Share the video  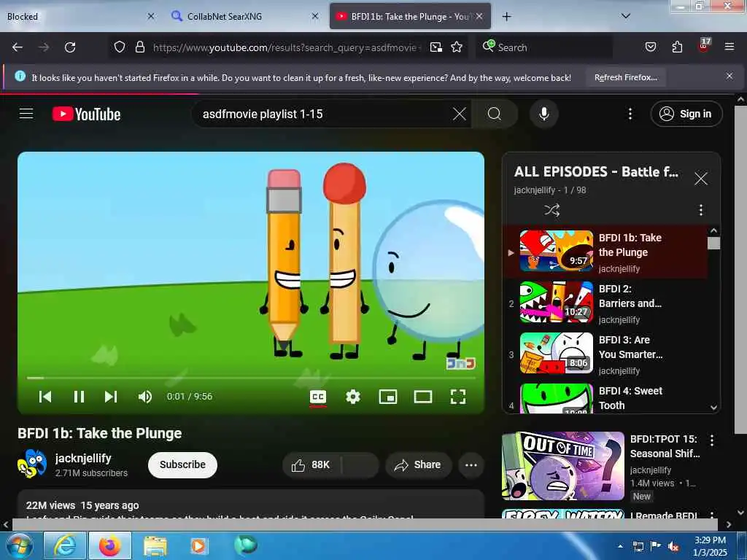pos(418,464)
